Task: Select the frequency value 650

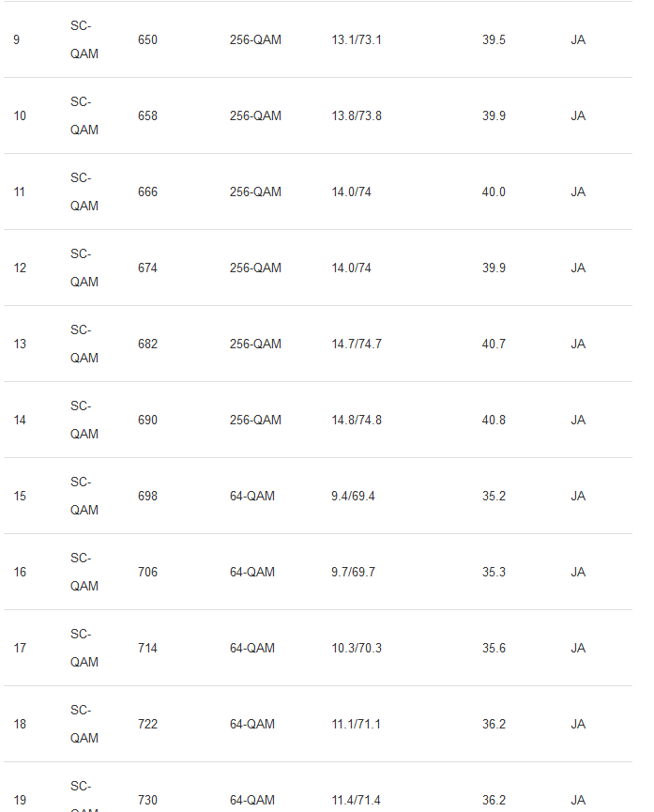Action: pyautogui.click(x=147, y=40)
